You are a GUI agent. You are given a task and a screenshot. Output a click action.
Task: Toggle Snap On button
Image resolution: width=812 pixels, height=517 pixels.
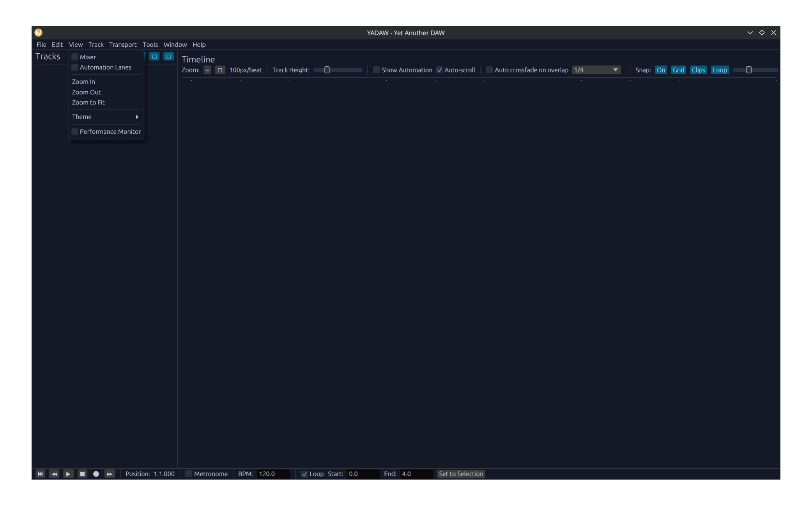661,70
